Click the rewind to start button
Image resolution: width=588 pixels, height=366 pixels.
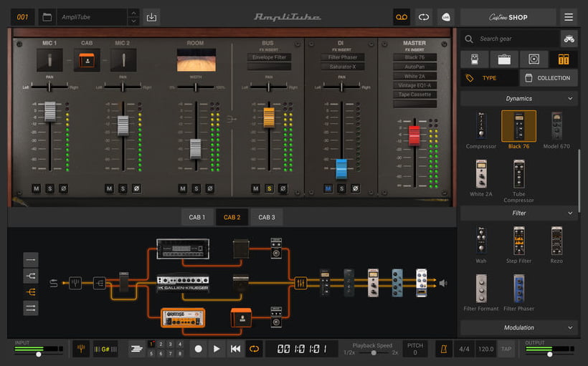tap(235, 349)
